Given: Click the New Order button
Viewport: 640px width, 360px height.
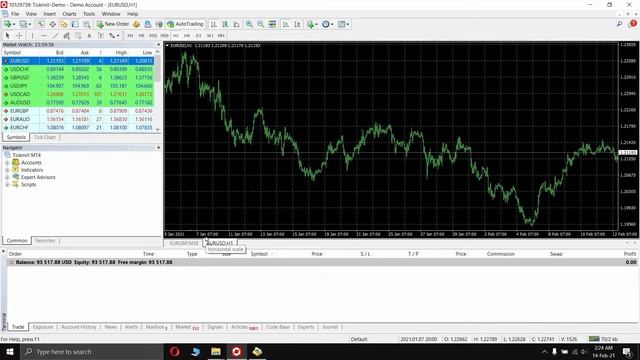Looking at the screenshot, I should (113, 24).
